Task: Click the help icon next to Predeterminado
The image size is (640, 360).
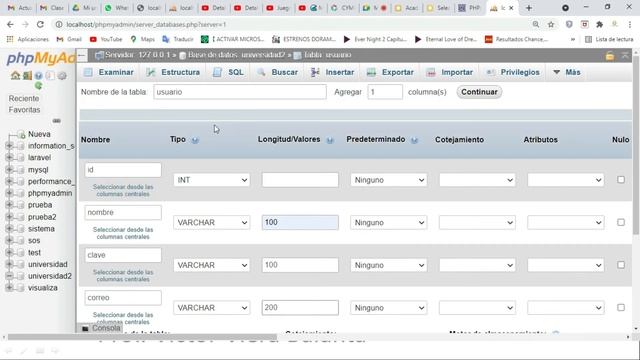Action: point(414,140)
